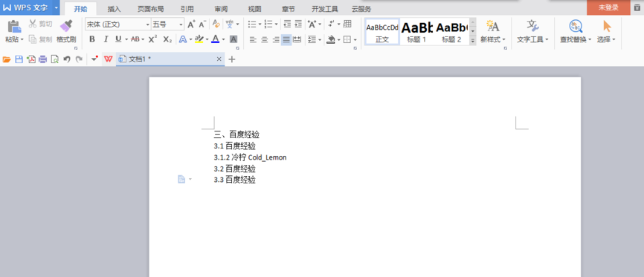The width and height of the screenshot is (644, 277).
Task: Click the open folder icon in quick toolbar
Action: click(7, 59)
